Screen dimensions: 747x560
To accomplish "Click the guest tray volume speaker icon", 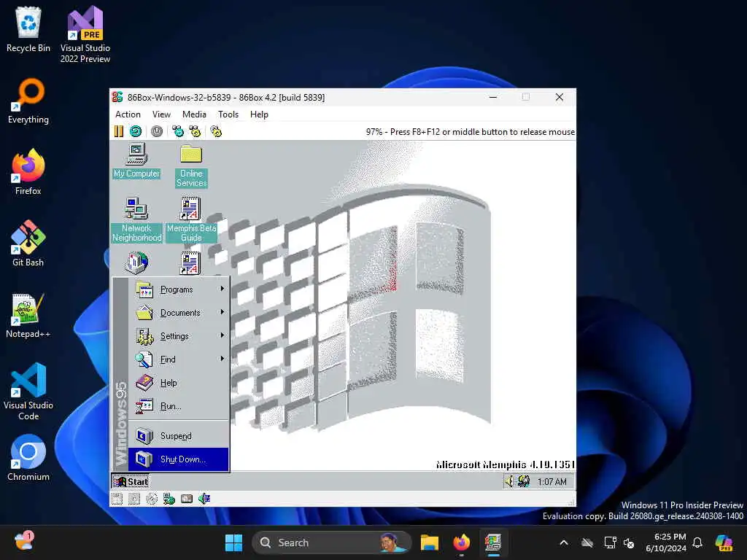I will [510, 481].
